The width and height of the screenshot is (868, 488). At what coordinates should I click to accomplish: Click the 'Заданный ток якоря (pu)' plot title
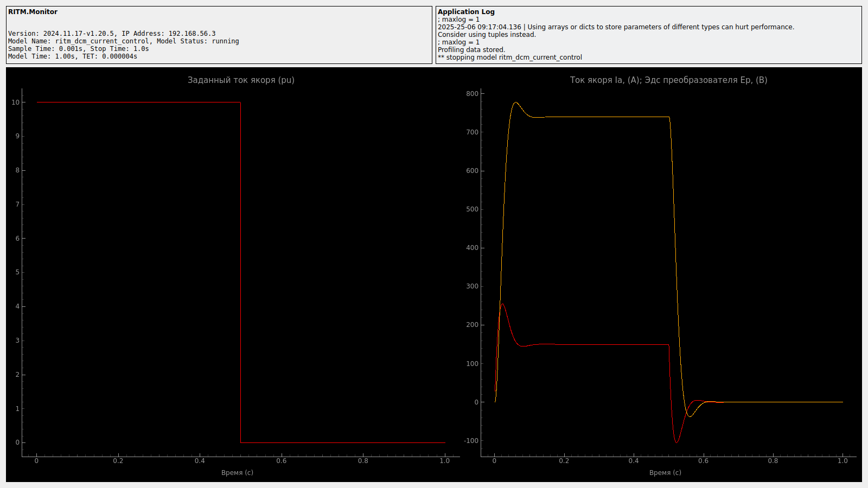pos(241,80)
